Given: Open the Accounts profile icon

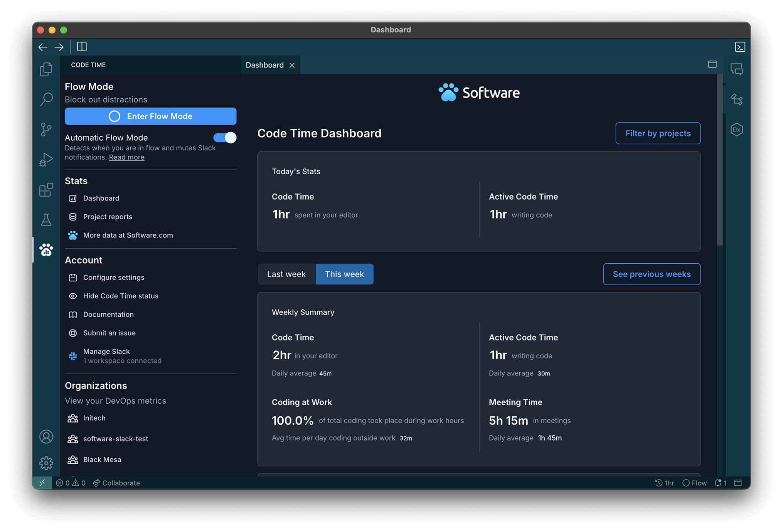Looking at the screenshot, I should [x=46, y=437].
